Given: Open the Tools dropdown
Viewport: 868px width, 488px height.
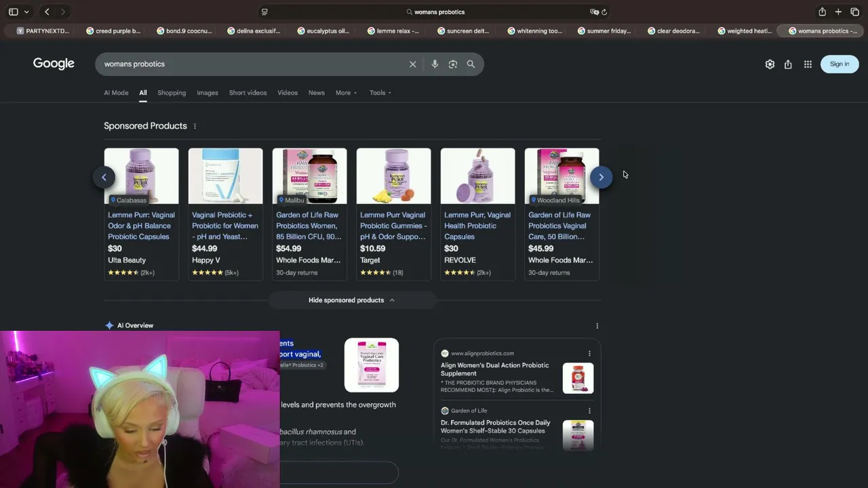Looking at the screenshot, I should (x=380, y=93).
